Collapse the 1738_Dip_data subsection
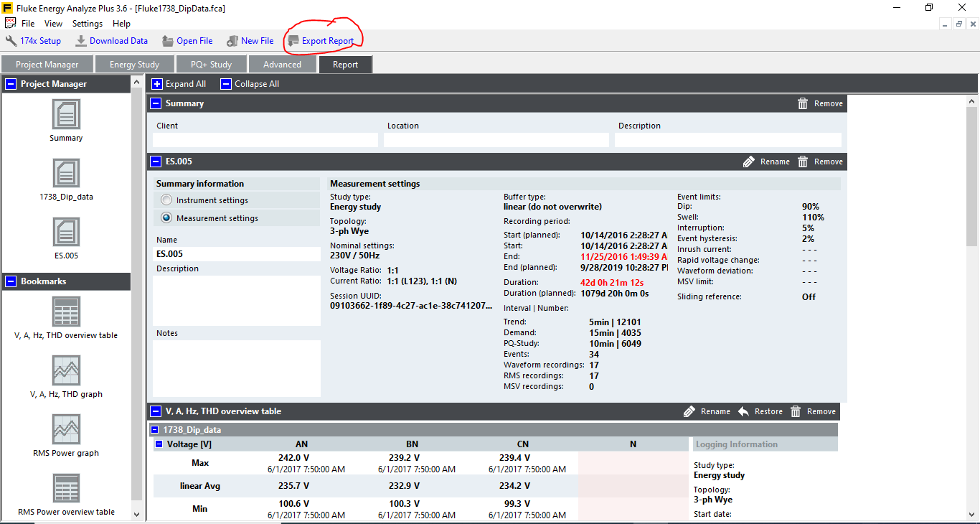Viewport: 980px width, 524px height. pyautogui.click(x=154, y=430)
